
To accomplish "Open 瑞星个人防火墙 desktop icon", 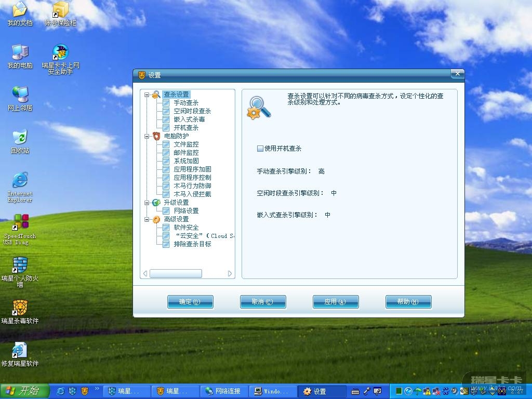I will click(20, 272).
